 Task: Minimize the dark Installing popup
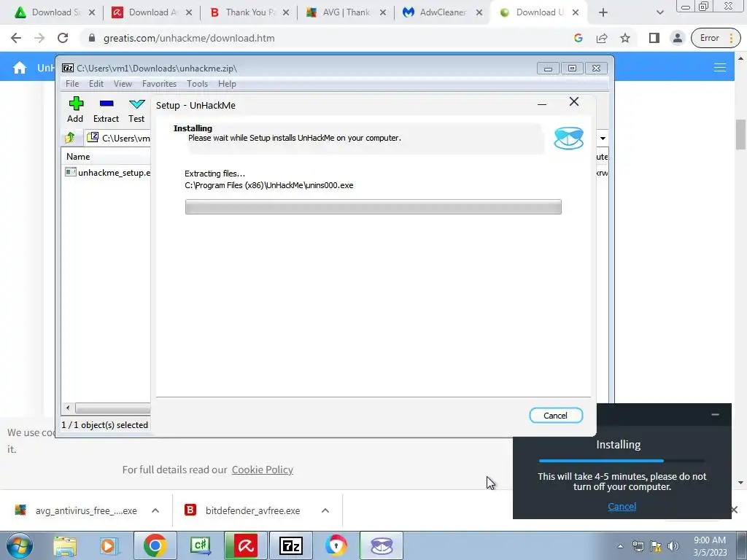(x=715, y=414)
